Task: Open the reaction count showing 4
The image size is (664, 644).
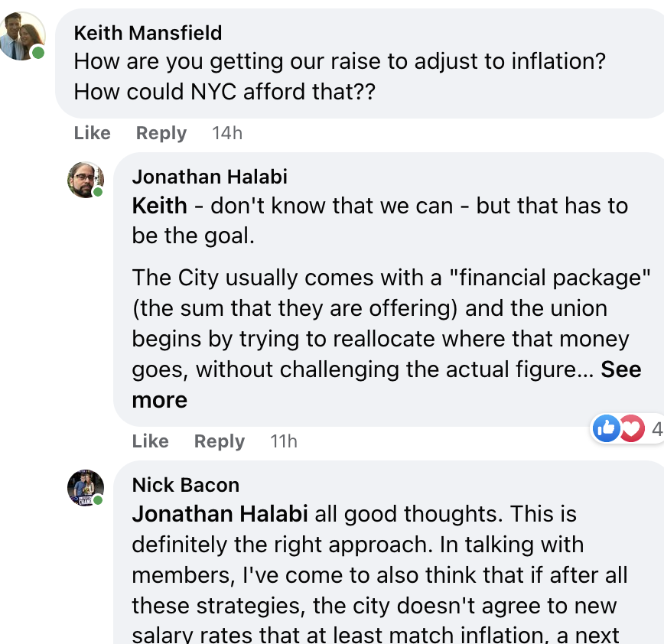Action: coord(656,429)
